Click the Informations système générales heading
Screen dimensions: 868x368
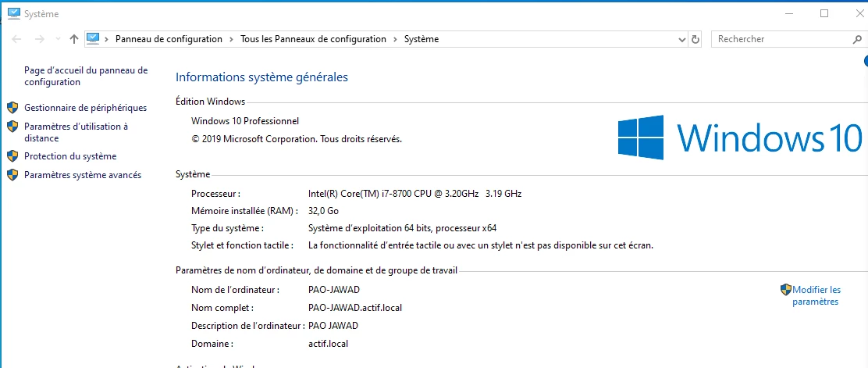261,77
